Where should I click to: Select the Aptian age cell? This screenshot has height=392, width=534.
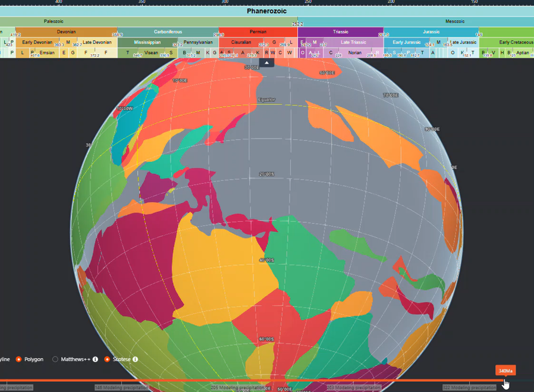(x=523, y=53)
